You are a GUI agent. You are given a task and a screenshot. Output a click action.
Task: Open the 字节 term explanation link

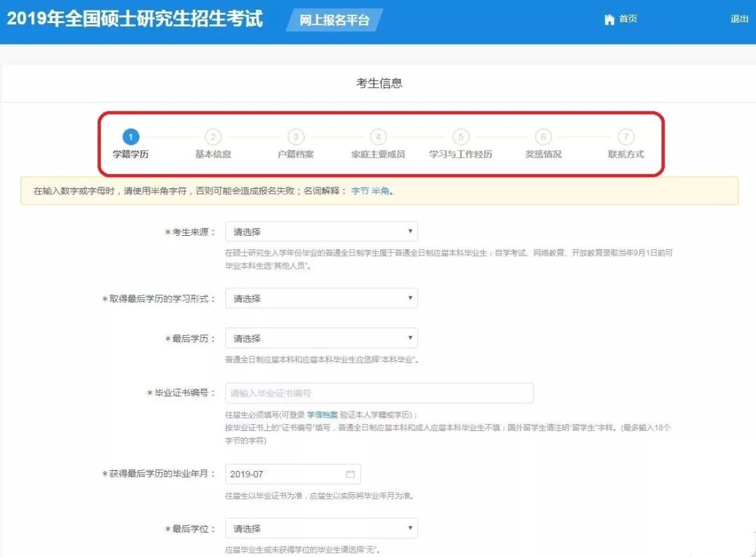click(359, 191)
